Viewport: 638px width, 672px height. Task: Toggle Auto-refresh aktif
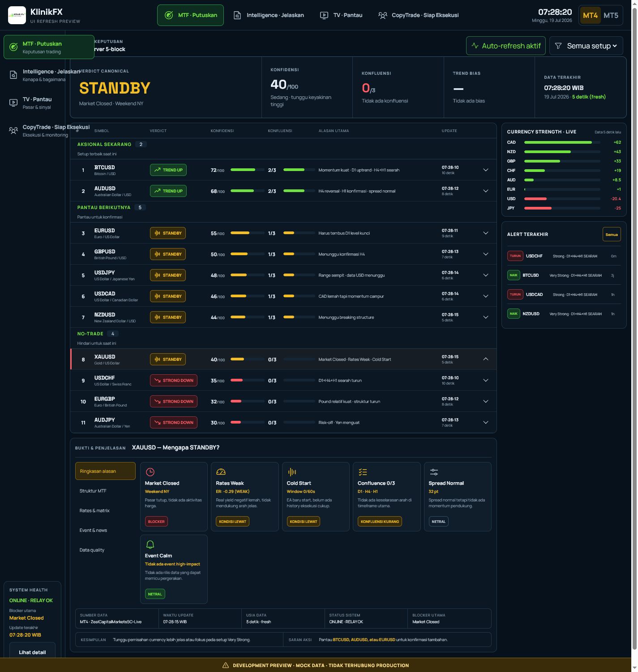[x=506, y=46]
